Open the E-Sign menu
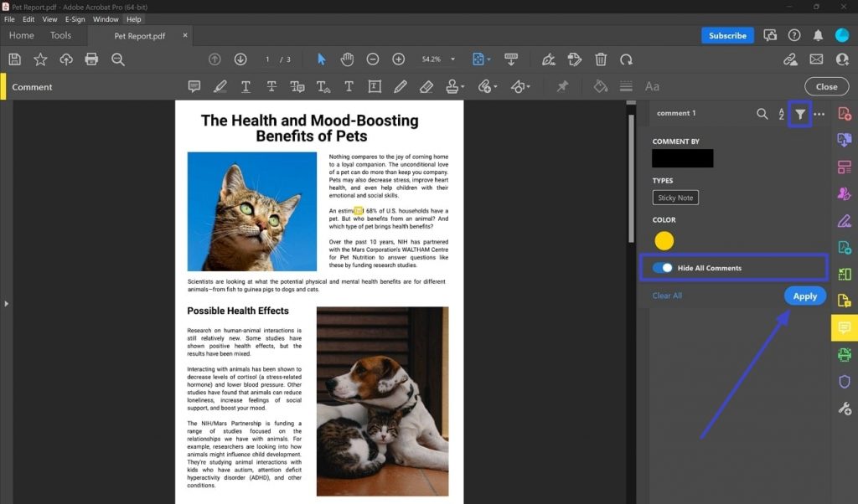The height and width of the screenshot is (504, 858). [x=75, y=19]
